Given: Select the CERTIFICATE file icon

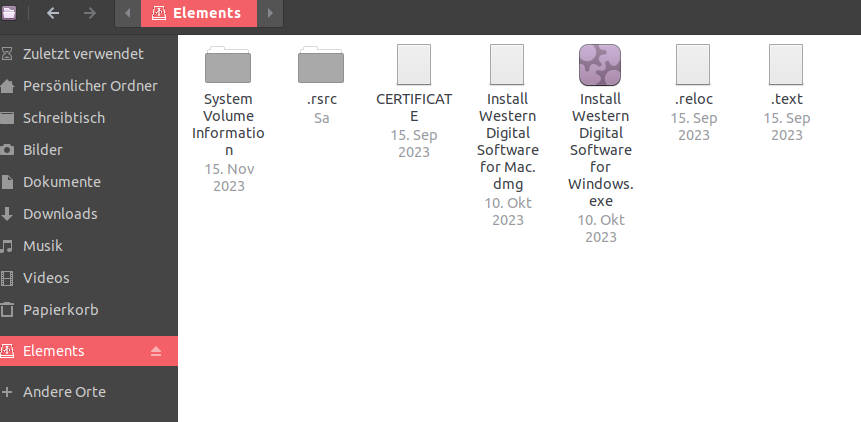Looking at the screenshot, I should (414, 65).
